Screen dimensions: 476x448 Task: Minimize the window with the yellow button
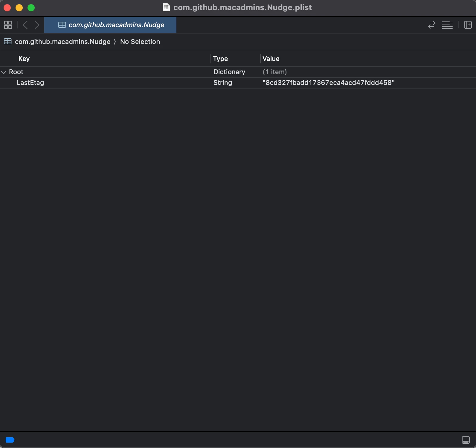(19, 8)
